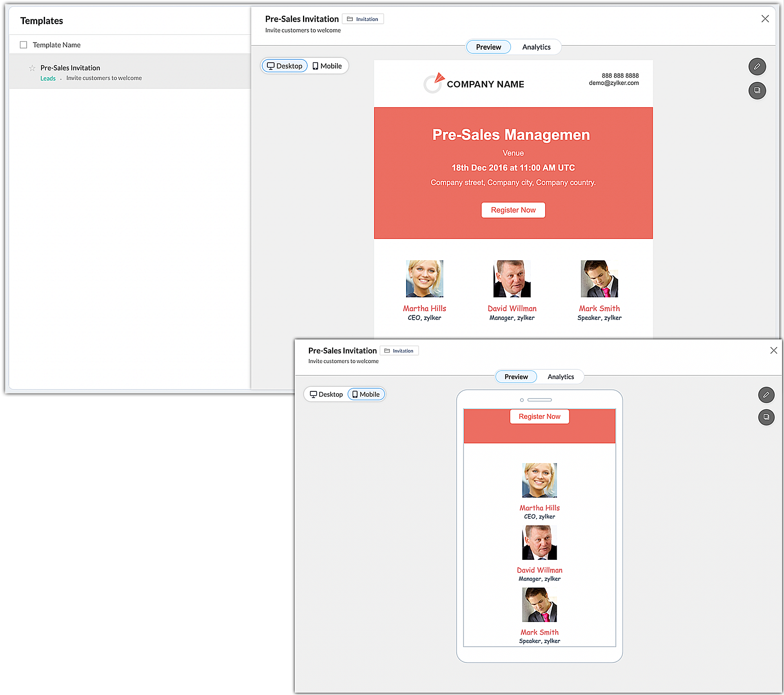Click the edit pencil icon in upper preview
This screenshot has width=784, height=695.
(x=757, y=67)
